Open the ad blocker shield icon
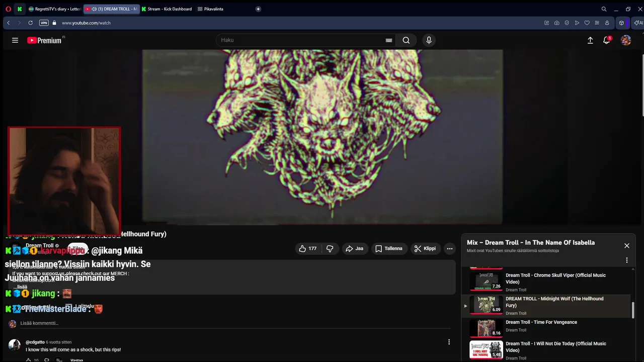 tap(567, 23)
